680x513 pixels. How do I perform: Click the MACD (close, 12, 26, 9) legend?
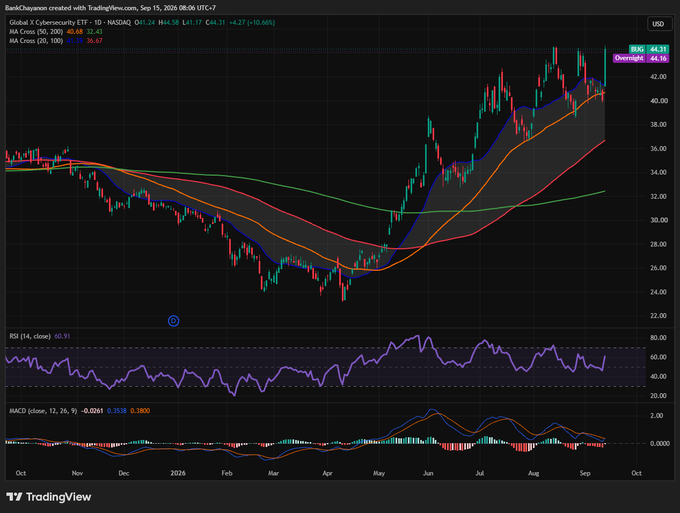pyautogui.click(x=43, y=411)
